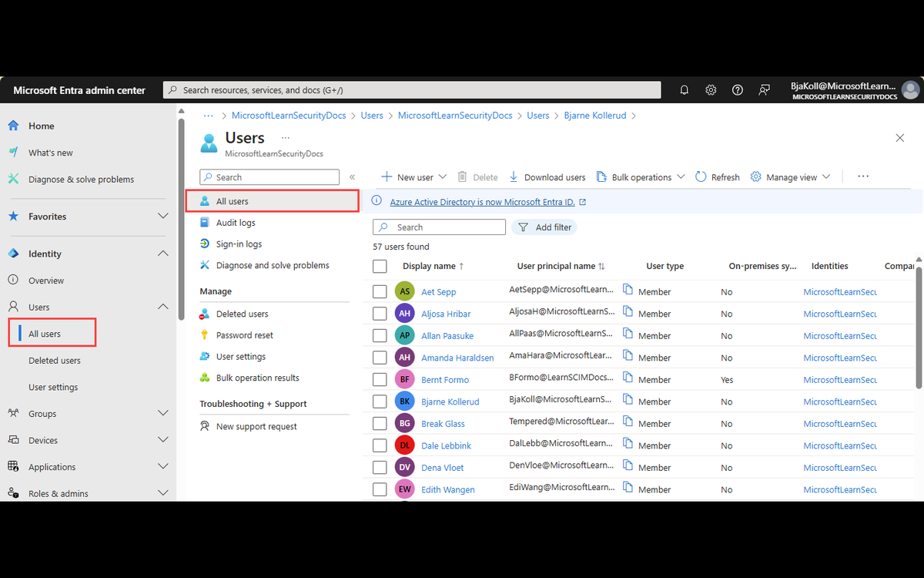
Task: Expand Roles & admins navigation group
Action: (162, 493)
